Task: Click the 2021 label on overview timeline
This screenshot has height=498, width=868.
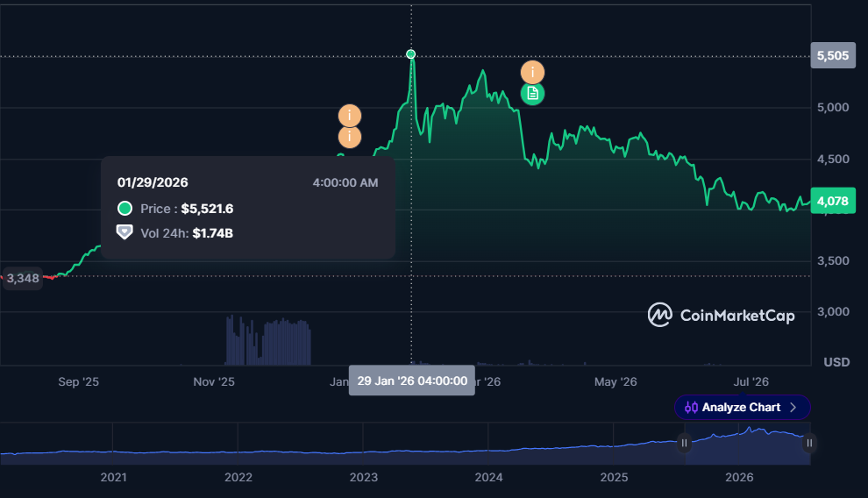Action: coord(113,477)
